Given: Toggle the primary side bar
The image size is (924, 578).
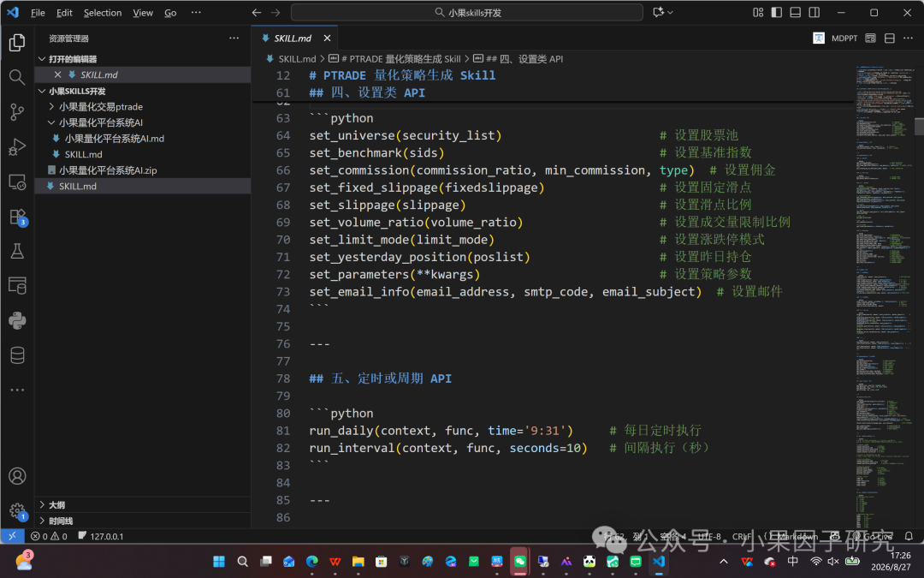Looking at the screenshot, I should (x=777, y=12).
